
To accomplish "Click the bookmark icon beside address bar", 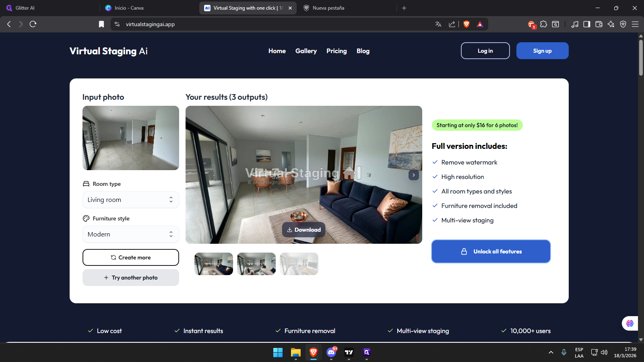I will coord(101,24).
